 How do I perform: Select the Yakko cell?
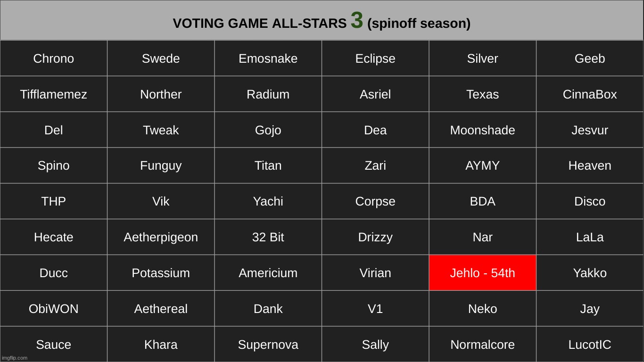pos(589,273)
